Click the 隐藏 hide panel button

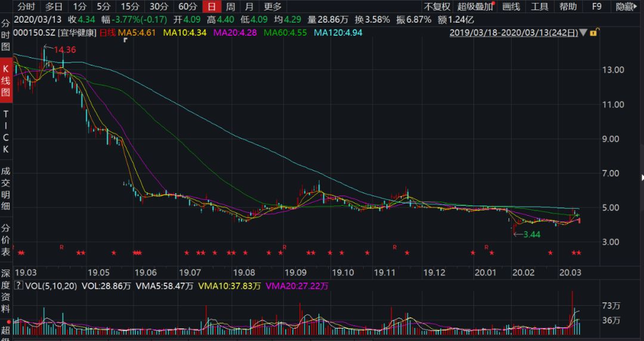(x=626, y=7)
